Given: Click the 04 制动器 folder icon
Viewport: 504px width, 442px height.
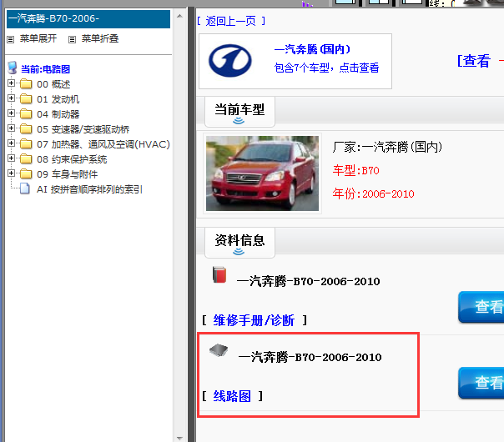Looking at the screenshot, I should click(26, 114).
